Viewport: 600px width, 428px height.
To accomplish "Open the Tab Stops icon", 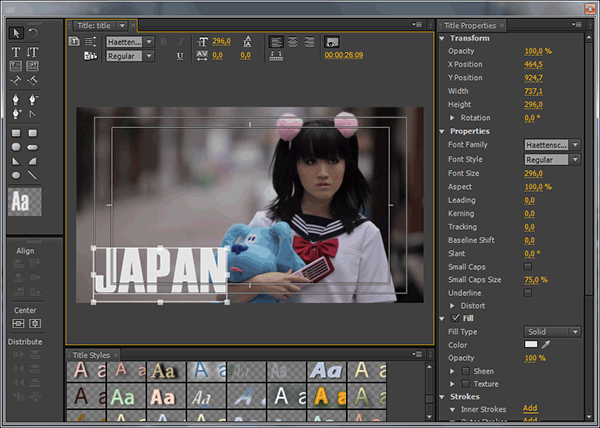I will tap(276, 56).
